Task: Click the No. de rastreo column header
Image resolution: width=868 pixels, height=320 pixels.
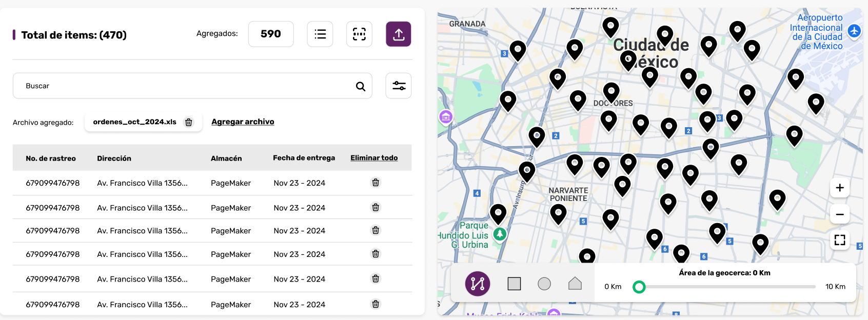Action: 51,158
